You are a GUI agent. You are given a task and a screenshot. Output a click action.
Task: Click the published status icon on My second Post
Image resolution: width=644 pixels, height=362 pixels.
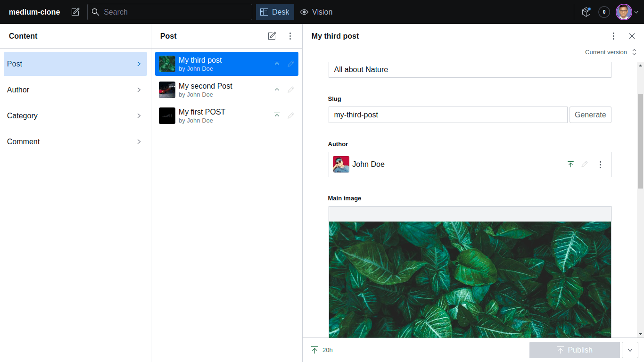[x=277, y=90]
